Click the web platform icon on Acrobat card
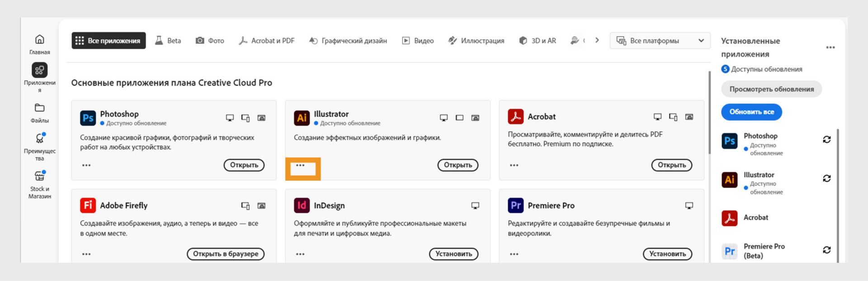The width and height of the screenshot is (868, 281). [689, 117]
